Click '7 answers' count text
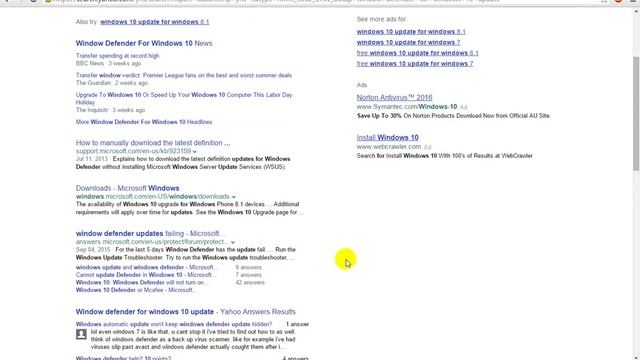Image resolution: width=640 pixels, height=360 pixels. click(248, 275)
